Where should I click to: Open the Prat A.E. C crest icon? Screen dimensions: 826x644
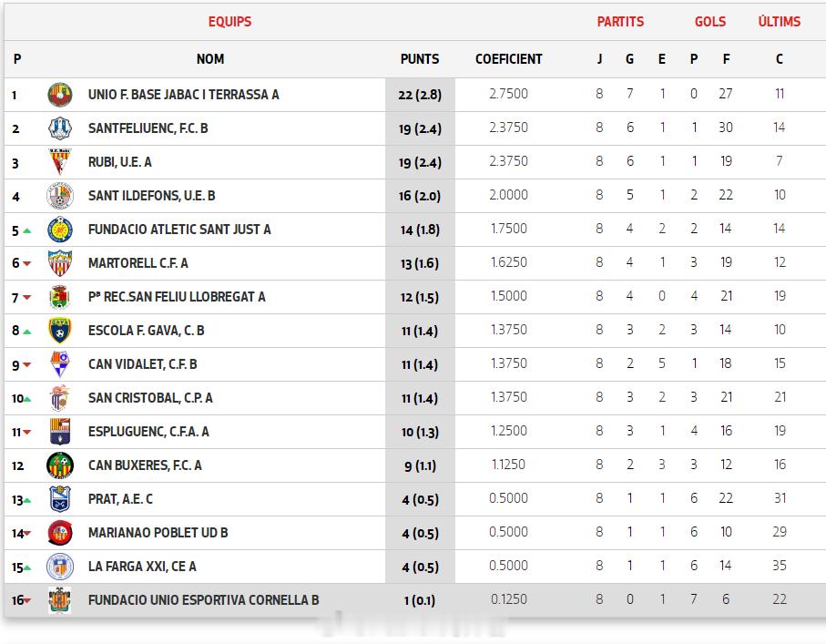[x=59, y=499]
